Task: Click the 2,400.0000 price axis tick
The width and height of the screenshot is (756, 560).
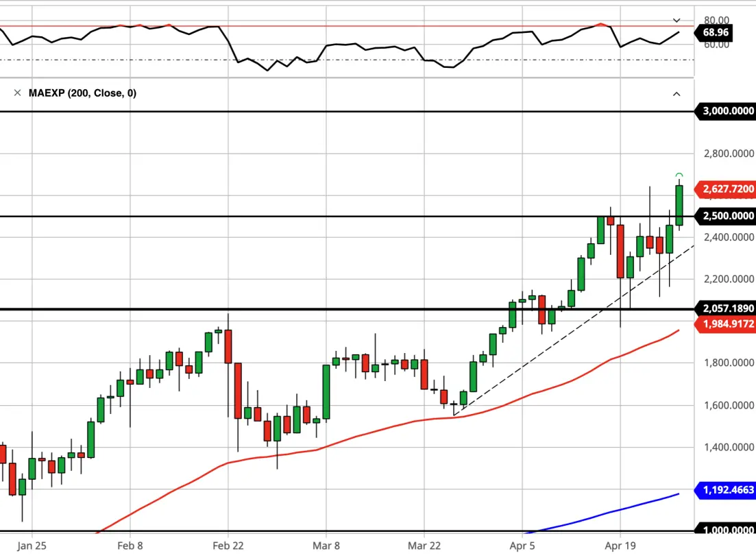Action: pyautogui.click(x=729, y=237)
